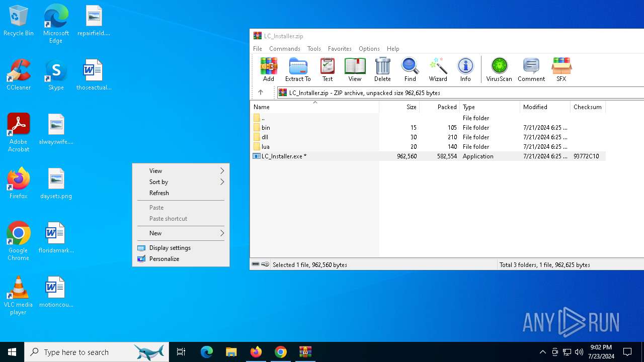Click the Delete trash can icon
Image resolution: width=644 pixels, height=362 pixels.
(382, 69)
